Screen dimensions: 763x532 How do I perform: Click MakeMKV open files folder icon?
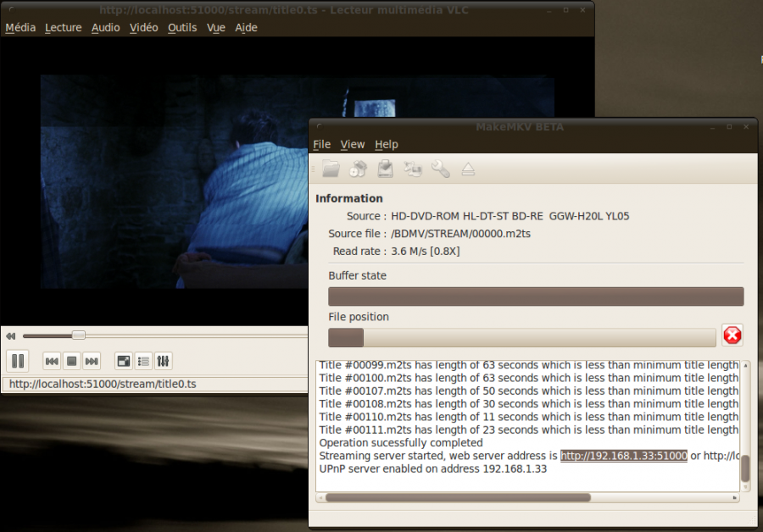pos(331,169)
